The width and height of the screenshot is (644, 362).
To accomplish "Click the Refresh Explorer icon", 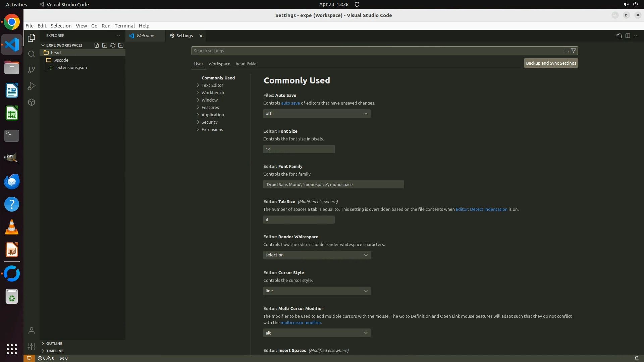I will click(x=113, y=45).
